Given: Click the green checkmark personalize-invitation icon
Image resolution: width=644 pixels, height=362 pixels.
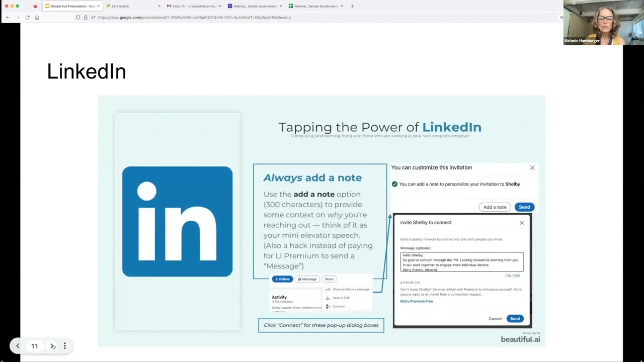Looking at the screenshot, I should [x=394, y=184].
